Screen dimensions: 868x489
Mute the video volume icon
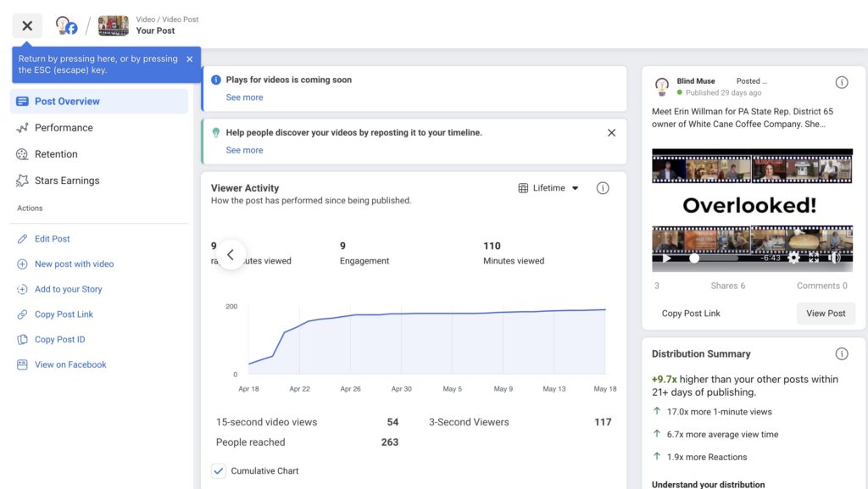[x=834, y=258]
